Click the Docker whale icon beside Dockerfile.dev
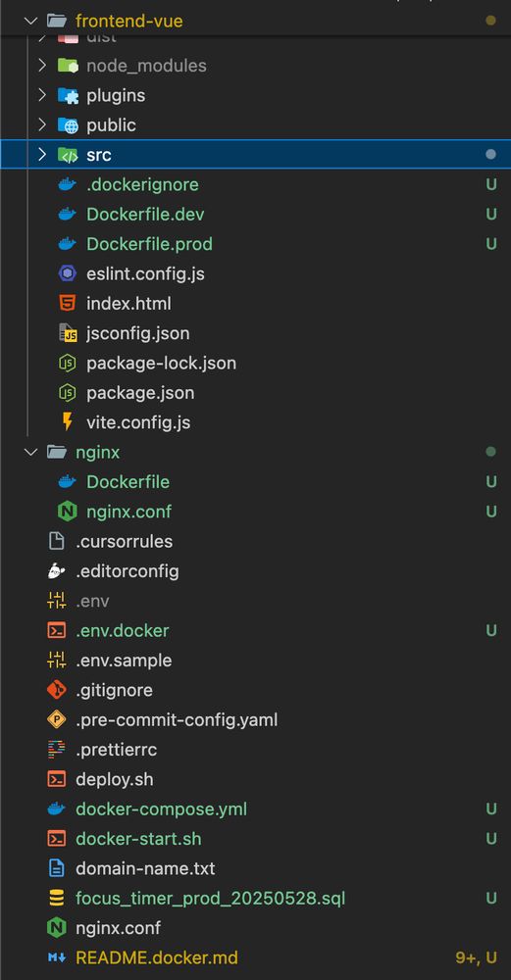511x980 pixels. (x=67, y=215)
